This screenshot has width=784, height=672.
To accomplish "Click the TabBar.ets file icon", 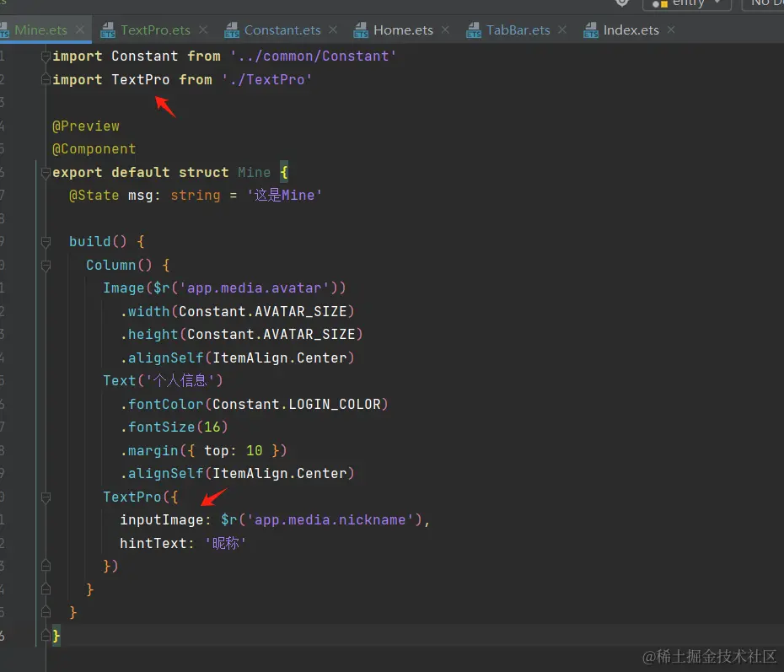I will (474, 30).
